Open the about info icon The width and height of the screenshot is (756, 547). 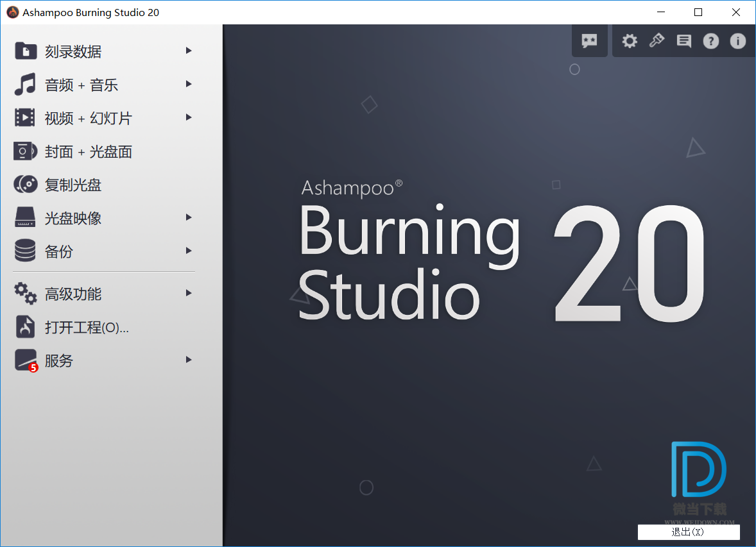click(737, 41)
